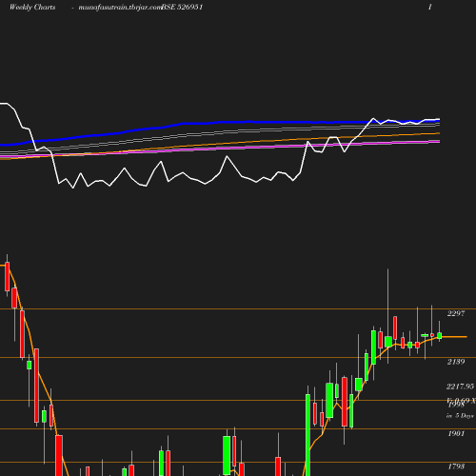Click the price level label 2189
This screenshot has height=476, width=476.
[456, 362]
